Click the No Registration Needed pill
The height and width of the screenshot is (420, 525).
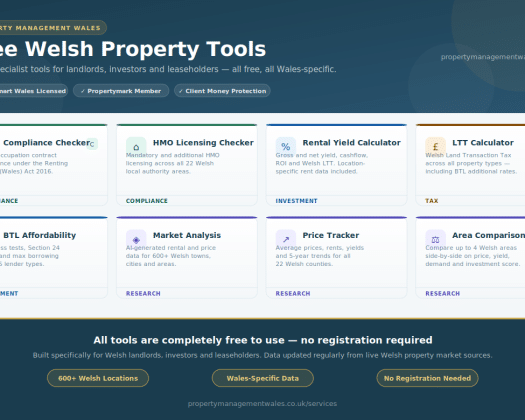pyautogui.click(x=428, y=378)
